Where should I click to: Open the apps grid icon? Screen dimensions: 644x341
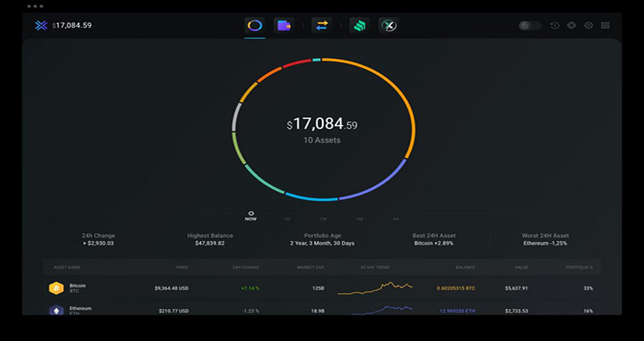point(605,26)
